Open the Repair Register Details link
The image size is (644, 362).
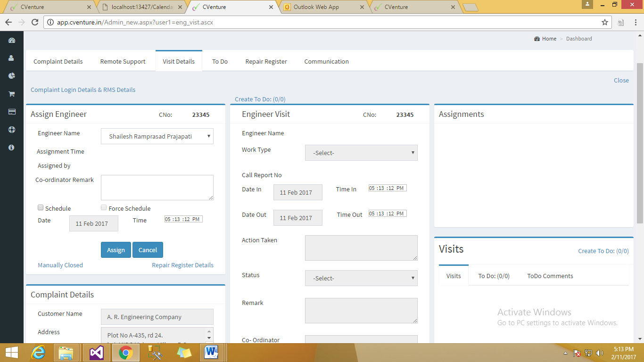point(182,265)
